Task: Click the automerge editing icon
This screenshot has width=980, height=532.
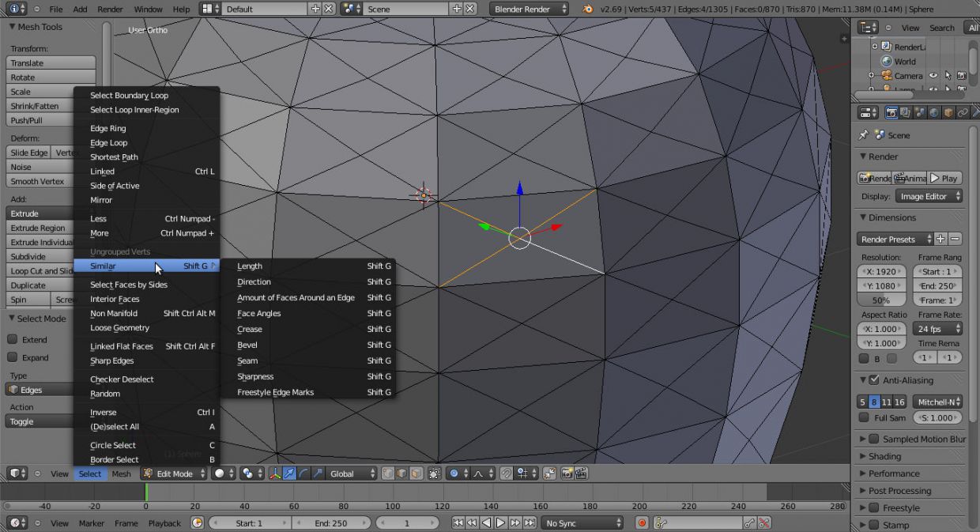Action: coord(549,474)
